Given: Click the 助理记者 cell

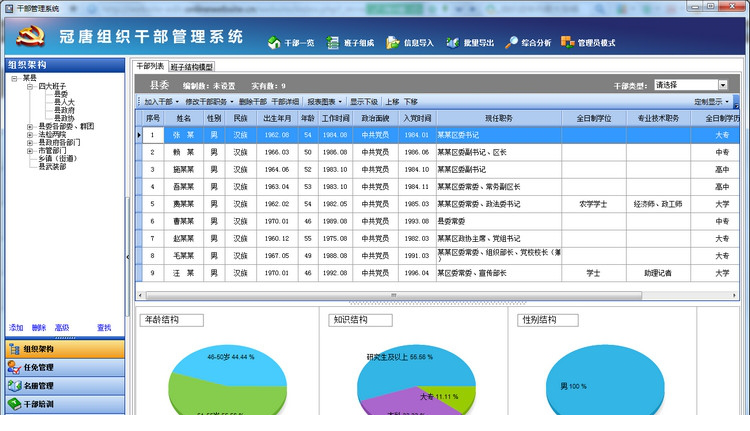Looking at the screenshot, I should [658, 273].
